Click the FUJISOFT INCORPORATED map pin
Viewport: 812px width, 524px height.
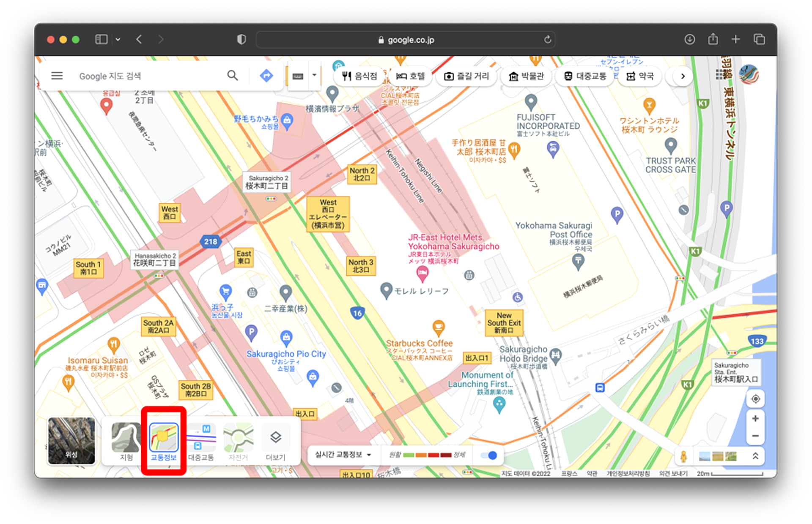pyautogui.click(x=531, y=102)
